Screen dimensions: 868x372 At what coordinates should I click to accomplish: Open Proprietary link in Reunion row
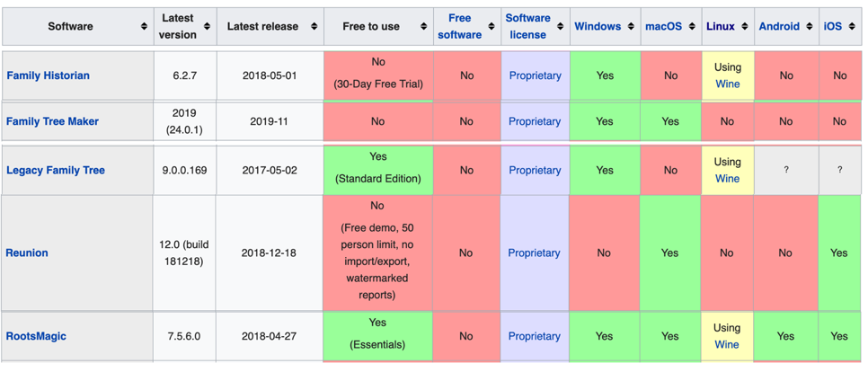(x=534, y=252)
